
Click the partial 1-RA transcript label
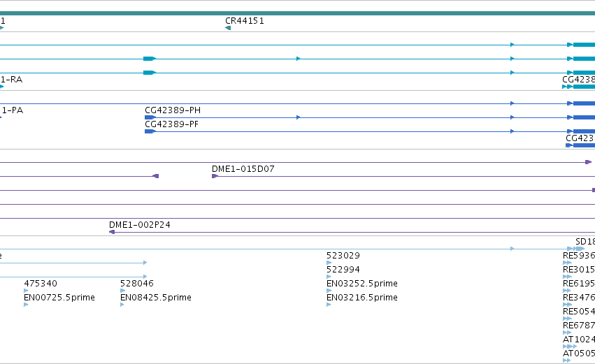coord(11,80)
